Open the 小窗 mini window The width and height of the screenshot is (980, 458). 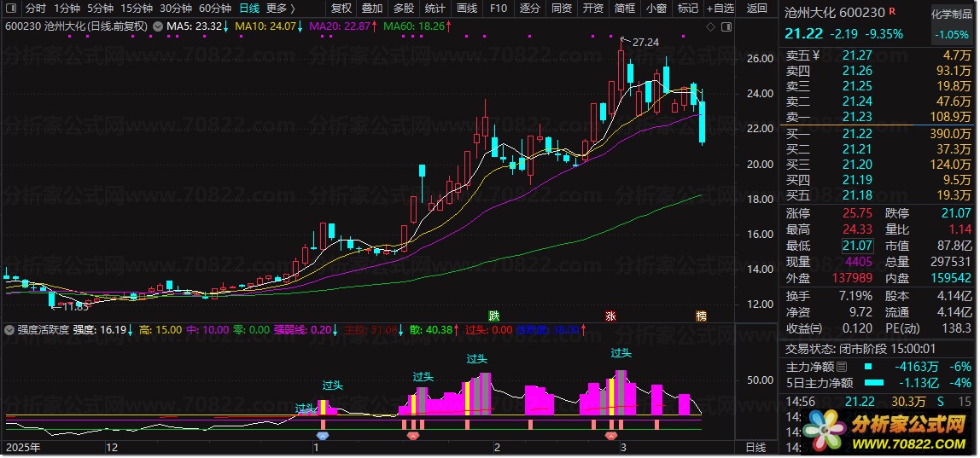click(x=656, y=9)
